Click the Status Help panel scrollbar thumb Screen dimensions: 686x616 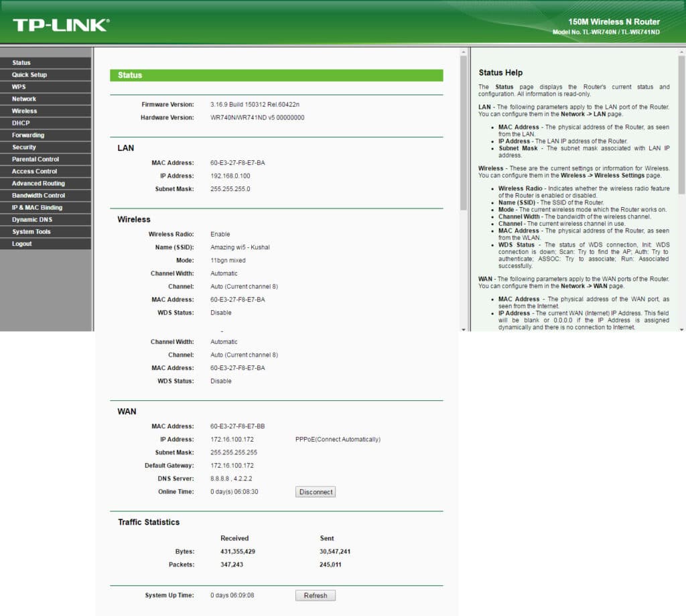click(x=681, y=125)
